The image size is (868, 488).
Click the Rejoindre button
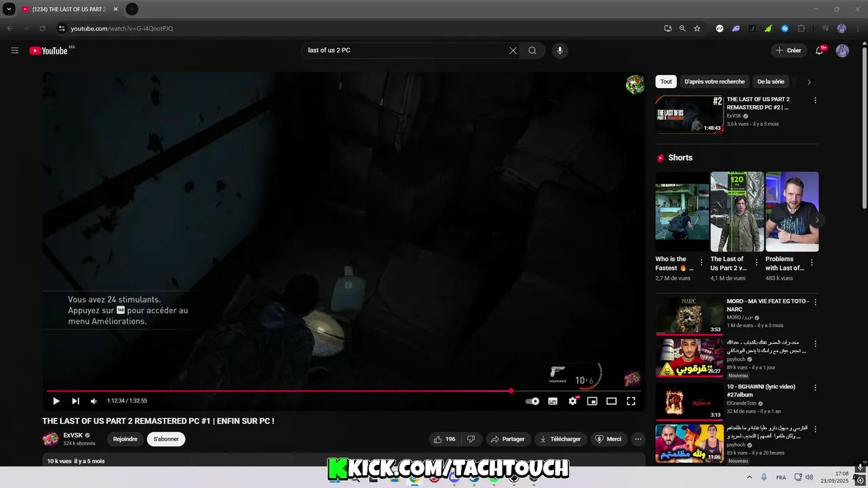[x=125, y=439]
